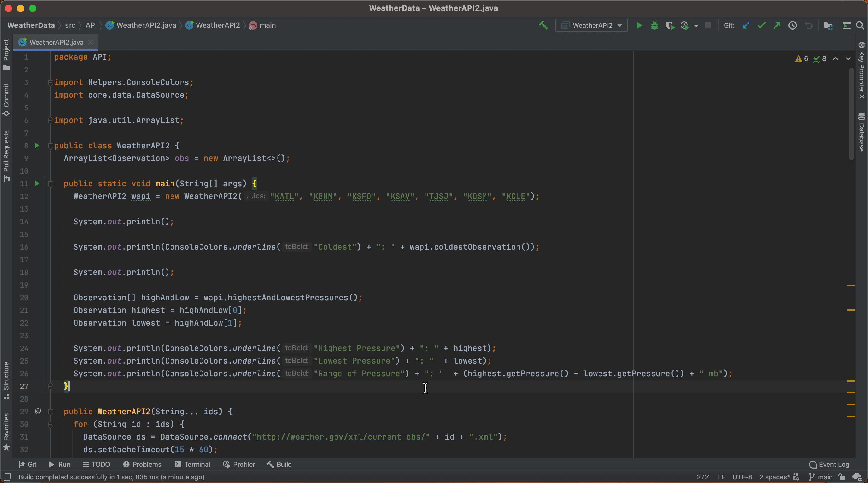Screen dimensions: 868x483
Task: Open WeatherAPI2 run configuration dropdown
Action: tap(591, 26)
